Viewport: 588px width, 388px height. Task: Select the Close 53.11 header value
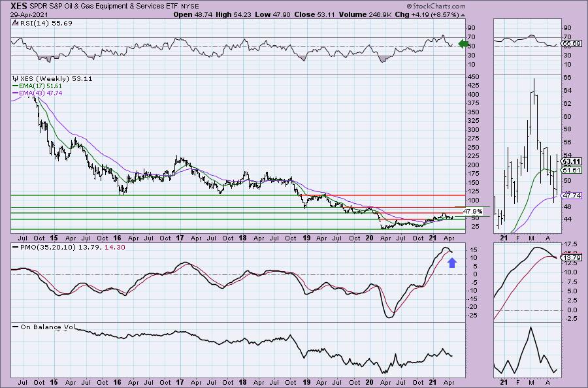click(x=314, y=14)
